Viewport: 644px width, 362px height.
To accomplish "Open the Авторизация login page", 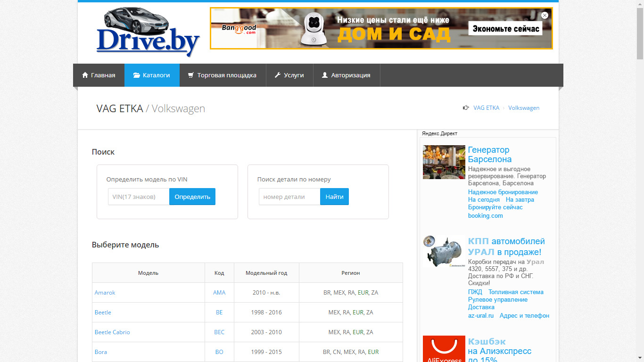I will [x=347, y=75].
